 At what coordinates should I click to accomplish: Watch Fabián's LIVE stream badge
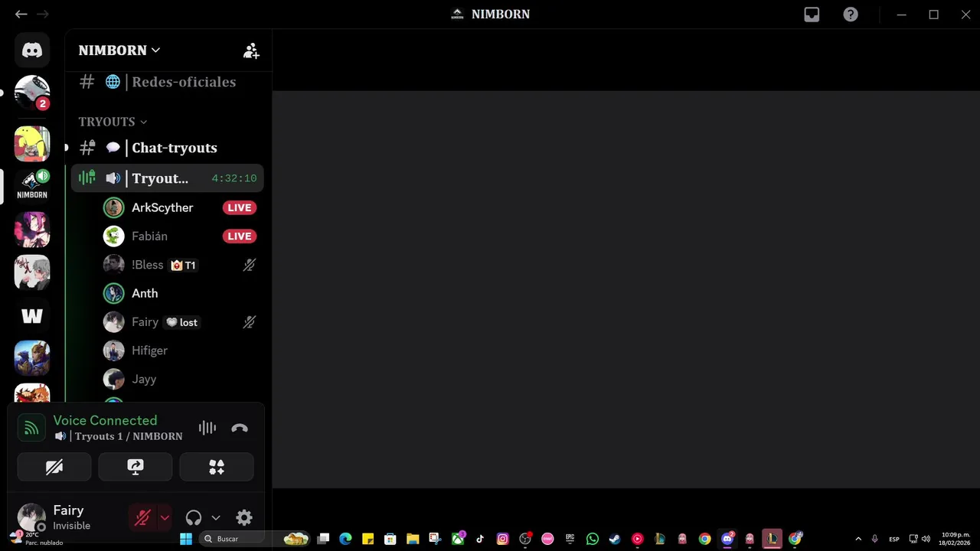[x=240, y=236]
